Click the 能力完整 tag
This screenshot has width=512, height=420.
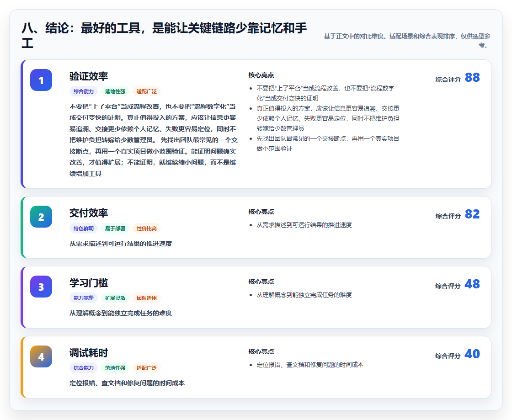point(84,298)
